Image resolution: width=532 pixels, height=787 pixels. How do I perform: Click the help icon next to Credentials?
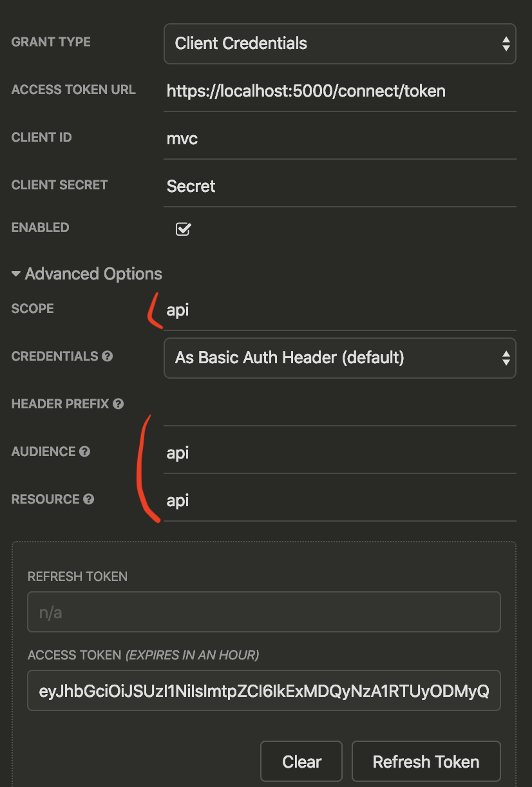coord(108,356)
